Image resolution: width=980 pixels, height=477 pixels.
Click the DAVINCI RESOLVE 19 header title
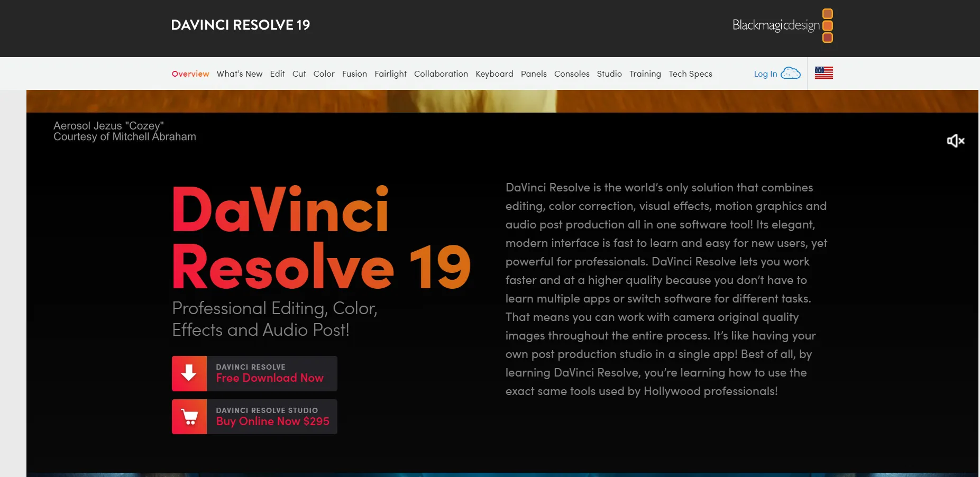tap(241, 25)
